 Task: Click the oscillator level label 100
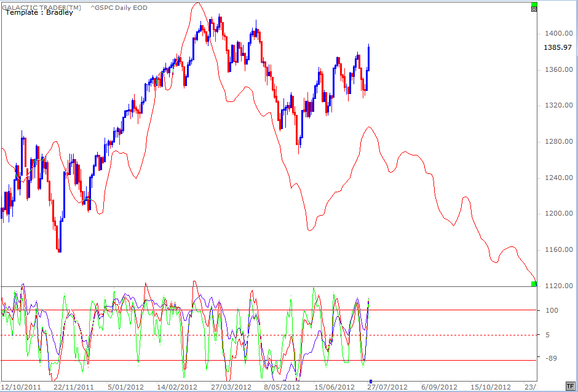tap(552, 310)
